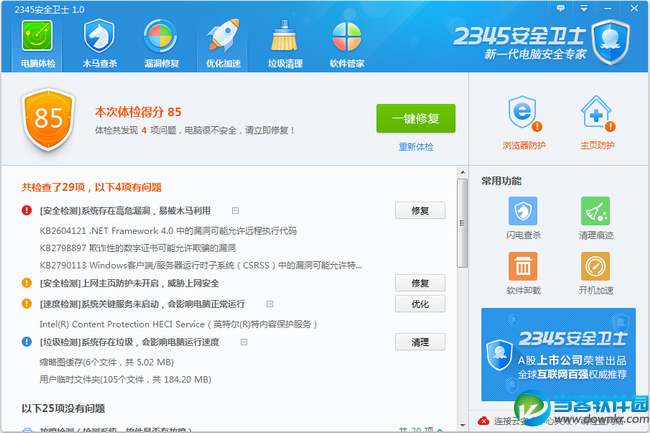Collapse the 系统存在垃圾 details

pyautogui.click(x=244, y=342)
